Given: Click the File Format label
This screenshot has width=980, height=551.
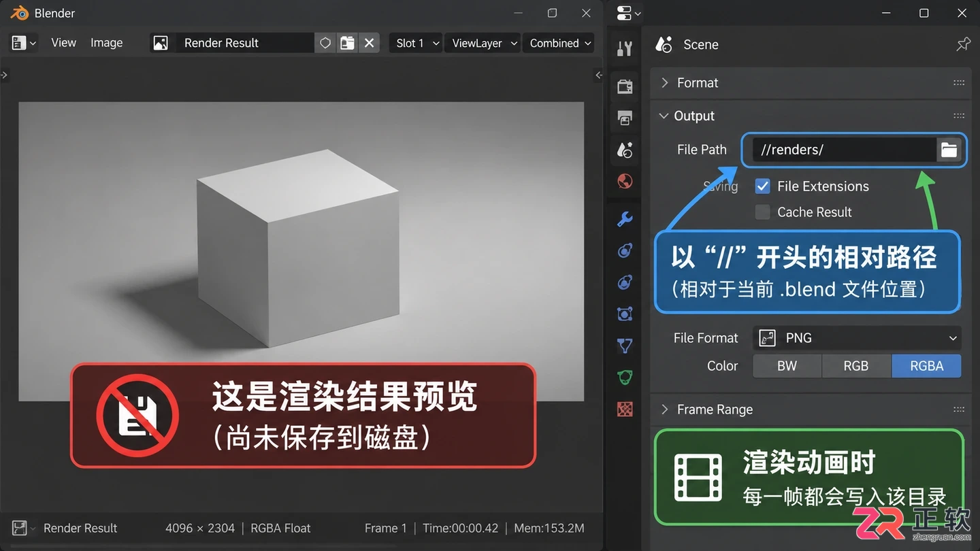Looking at the screenshot, I should pos(706,338).
